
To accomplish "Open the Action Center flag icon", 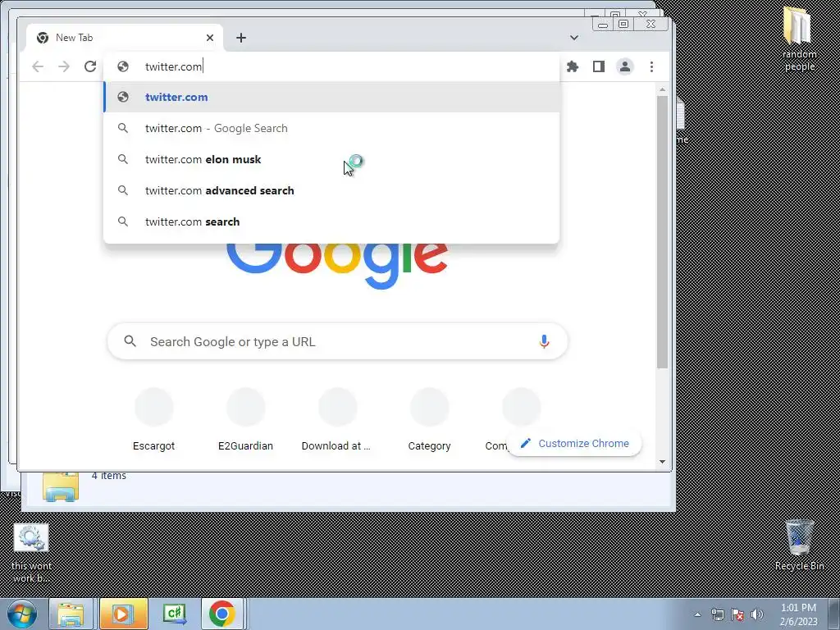I will [x=737, y=614].
